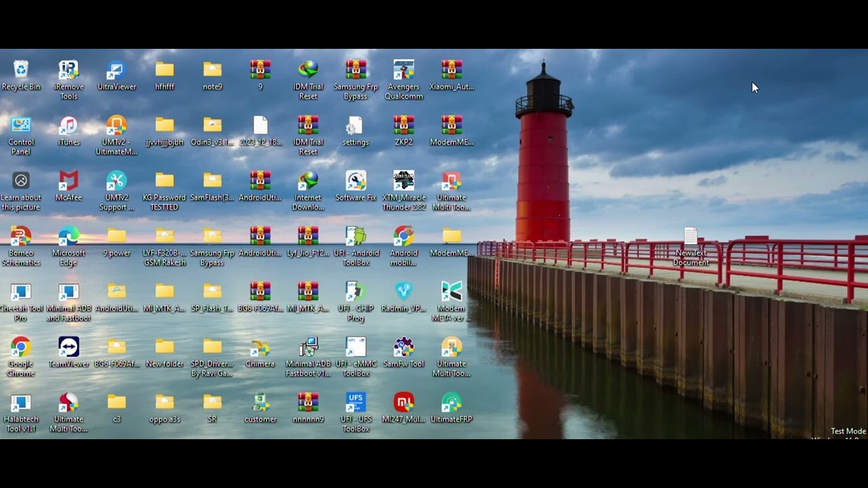
Task: Click the UltraViewer desktop icon
Action: pyautogui.click(x=117, y=70)
